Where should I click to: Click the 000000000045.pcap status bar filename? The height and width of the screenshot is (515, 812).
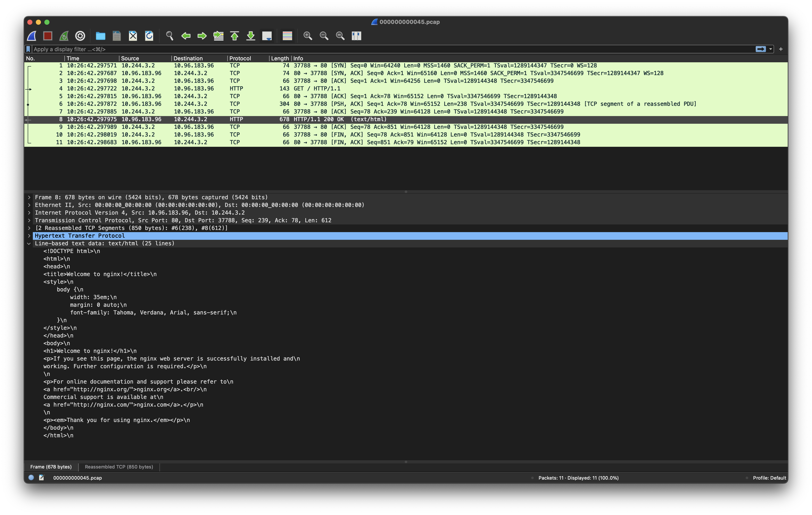click(x=78, y=478)
